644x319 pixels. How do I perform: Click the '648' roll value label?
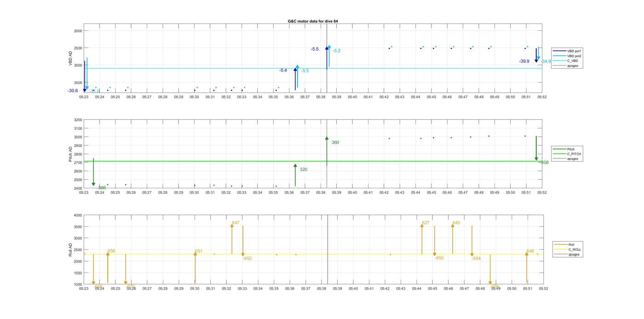530,251
